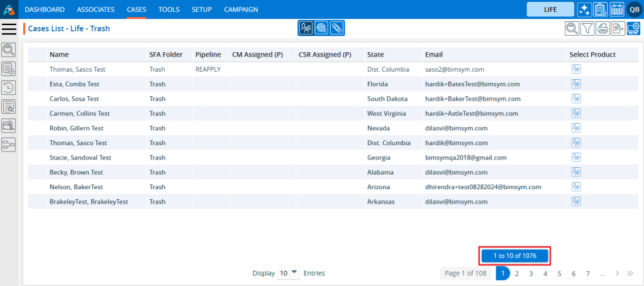Viewport: 644px width, 286px height.
Task: Click the filter funnel icon
Action: (x=587, y=28)
